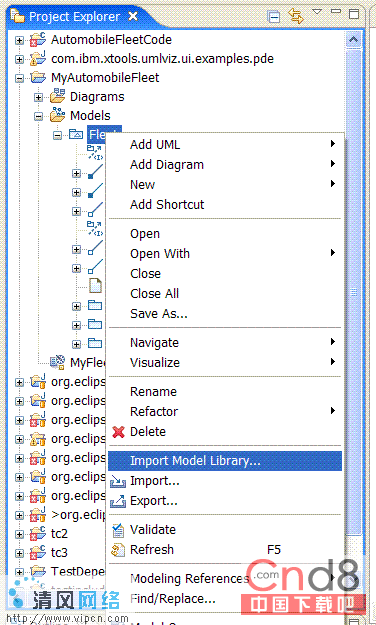
Task: Close the Project Explorer tab
Action: pos(133,16)
